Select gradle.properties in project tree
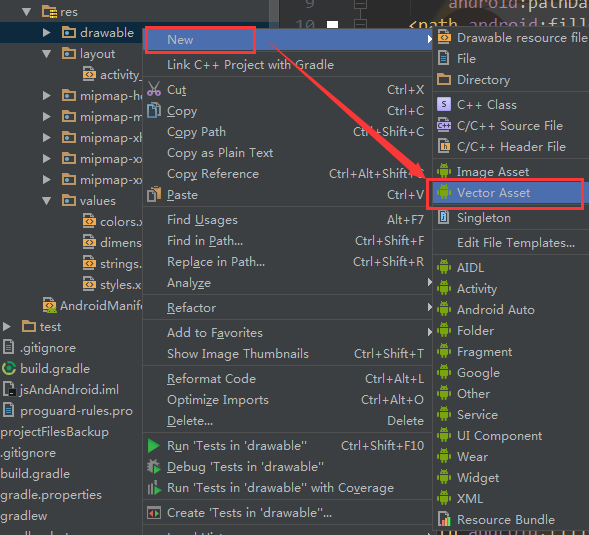 click(51, 495)
